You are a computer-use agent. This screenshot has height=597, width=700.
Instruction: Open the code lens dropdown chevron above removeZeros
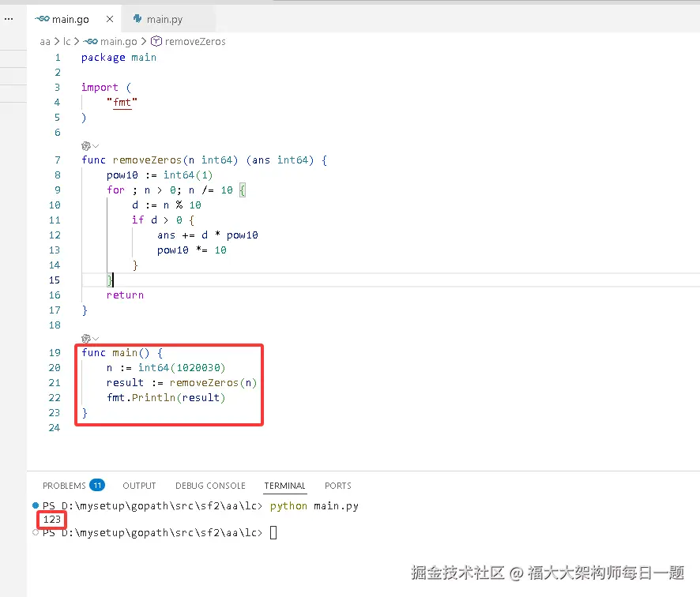96,146
